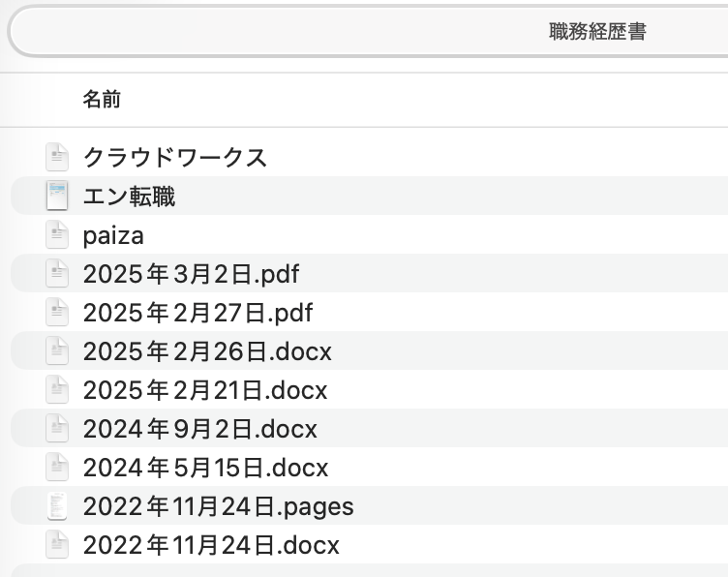Select the paiza file name
This screenshot has height=577, width=728.
[x=113, y=234]
